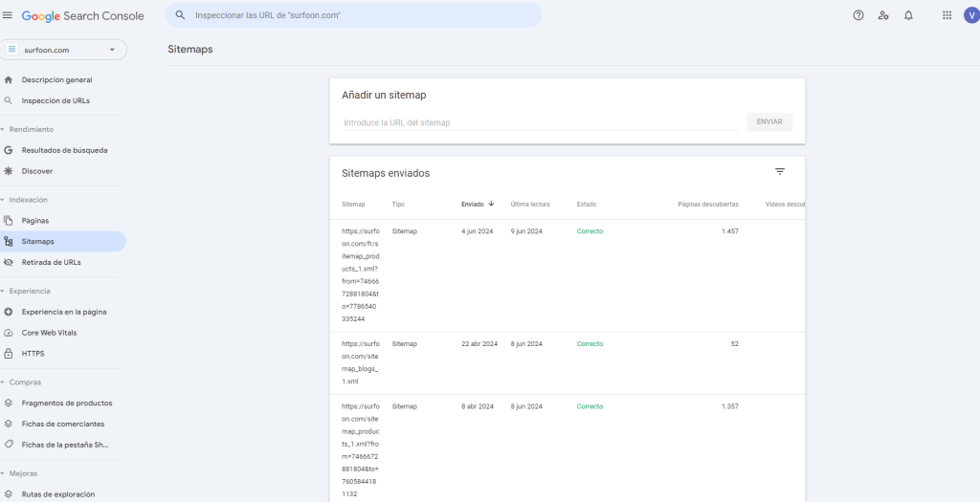Open the notifications bell

coord(908,15)
